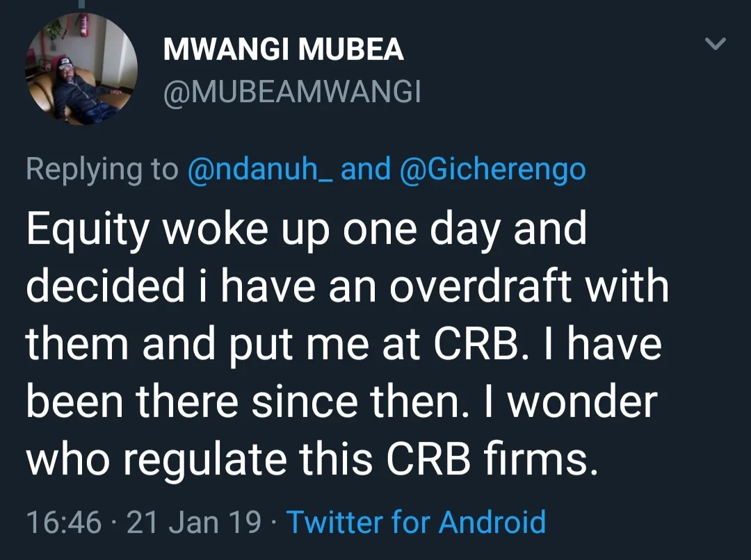The height and width of the screenshot is (560, 751).
Task: Click the 'Replying to' label
Action: tap(102, 170)
